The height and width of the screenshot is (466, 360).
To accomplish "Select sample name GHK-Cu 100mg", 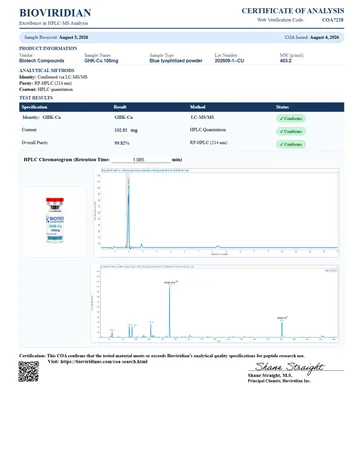I will [x=101, y=61].
